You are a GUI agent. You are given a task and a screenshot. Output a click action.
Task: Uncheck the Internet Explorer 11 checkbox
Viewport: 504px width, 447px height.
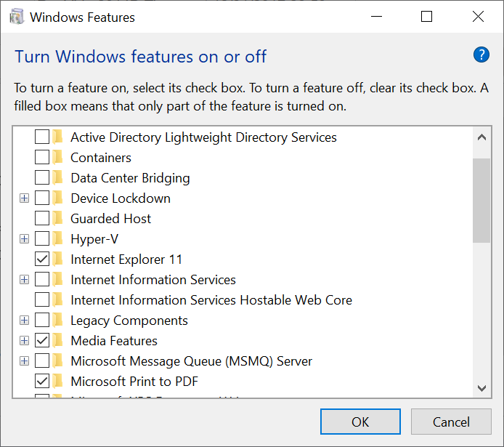(42, 259)
